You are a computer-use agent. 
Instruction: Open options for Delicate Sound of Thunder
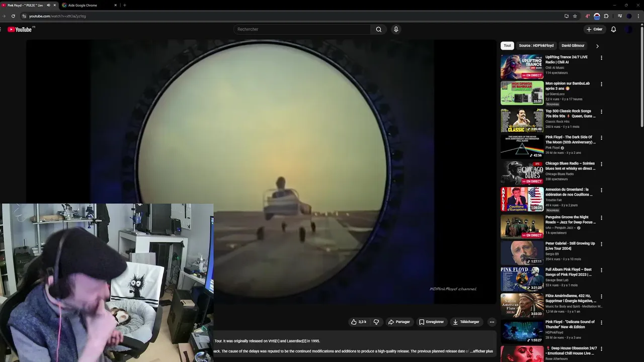coord(601,323)
